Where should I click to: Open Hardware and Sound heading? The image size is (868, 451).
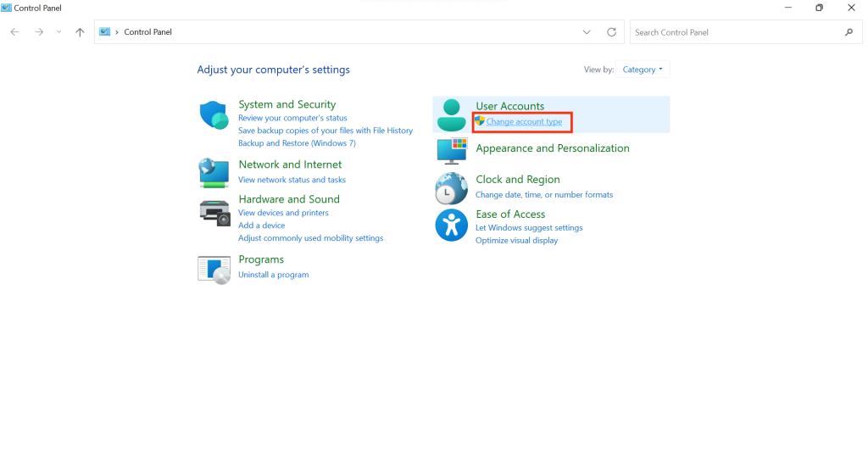tap(289, 199)
